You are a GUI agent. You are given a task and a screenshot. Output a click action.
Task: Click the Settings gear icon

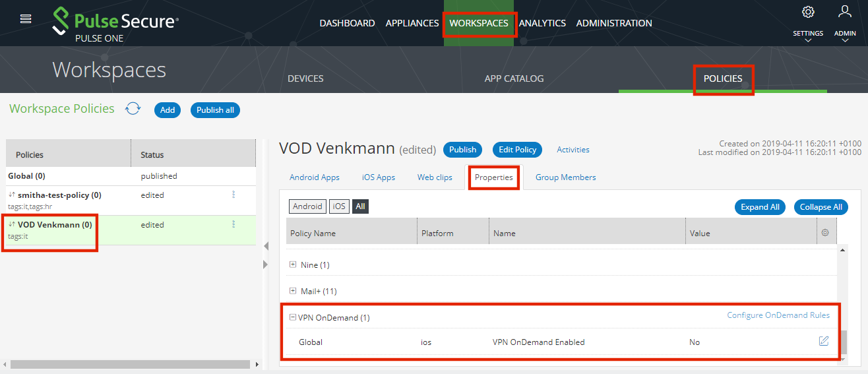point(807,12)
